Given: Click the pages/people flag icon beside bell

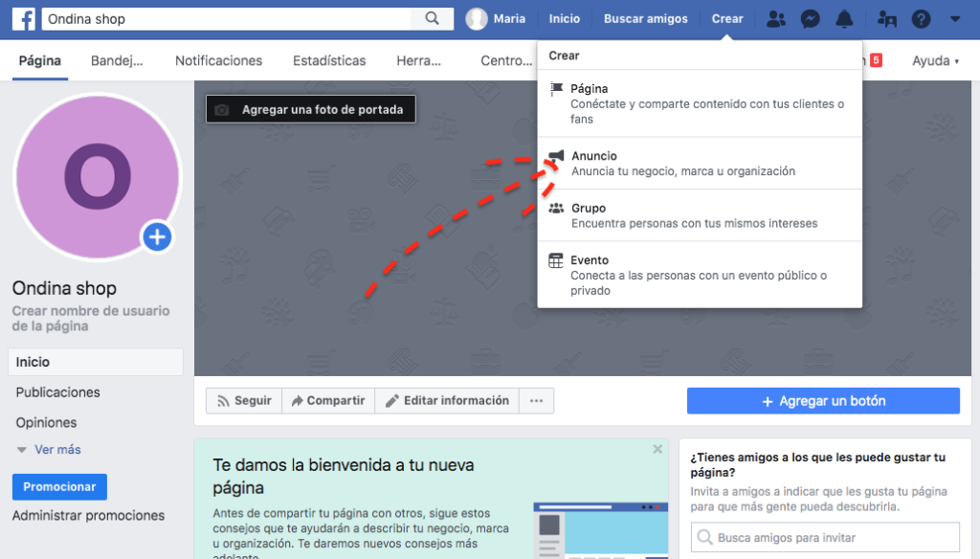Looking at the screenshot, I should [x=886, y=19].
